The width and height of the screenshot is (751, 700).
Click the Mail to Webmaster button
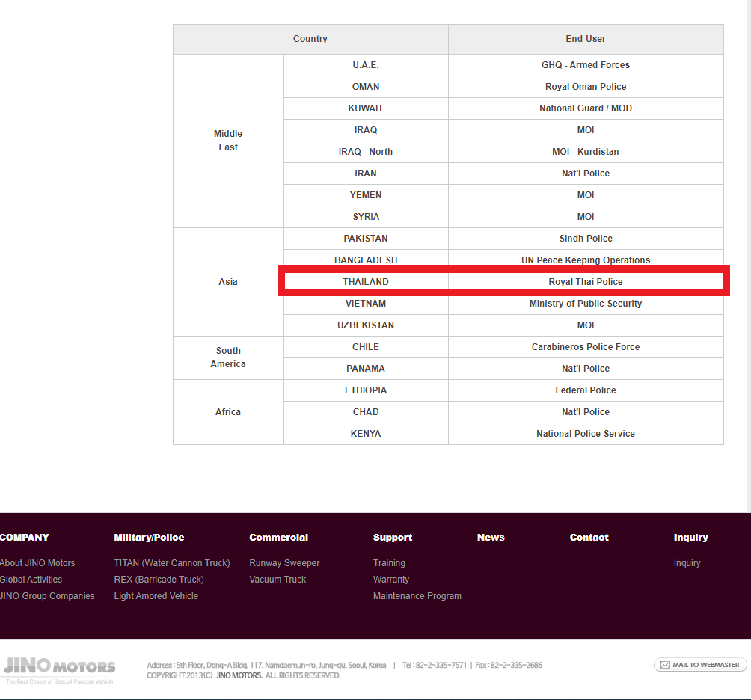pyautogui.click(x=699, y=665)
